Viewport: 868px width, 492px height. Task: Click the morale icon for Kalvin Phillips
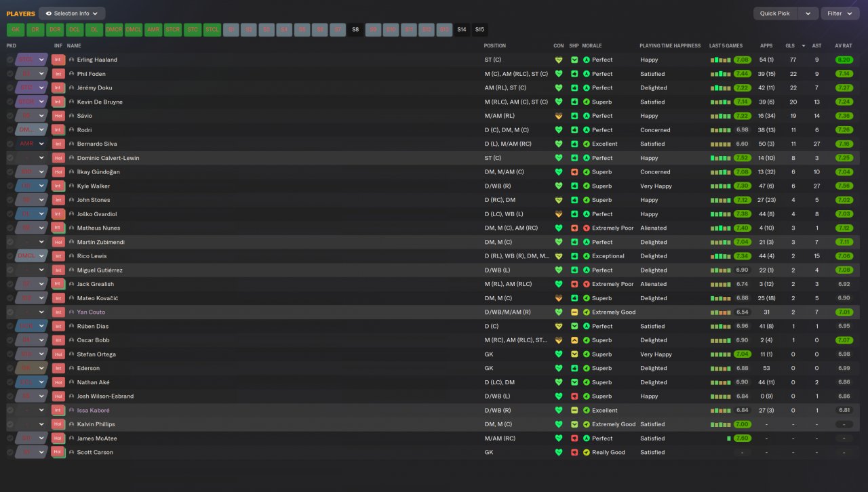tap(587, 424)
